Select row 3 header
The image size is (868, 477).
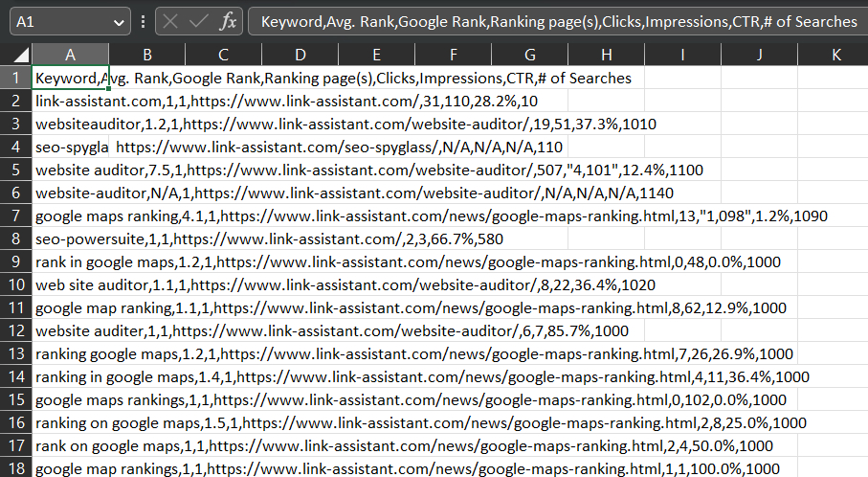(x=15, y=124)
